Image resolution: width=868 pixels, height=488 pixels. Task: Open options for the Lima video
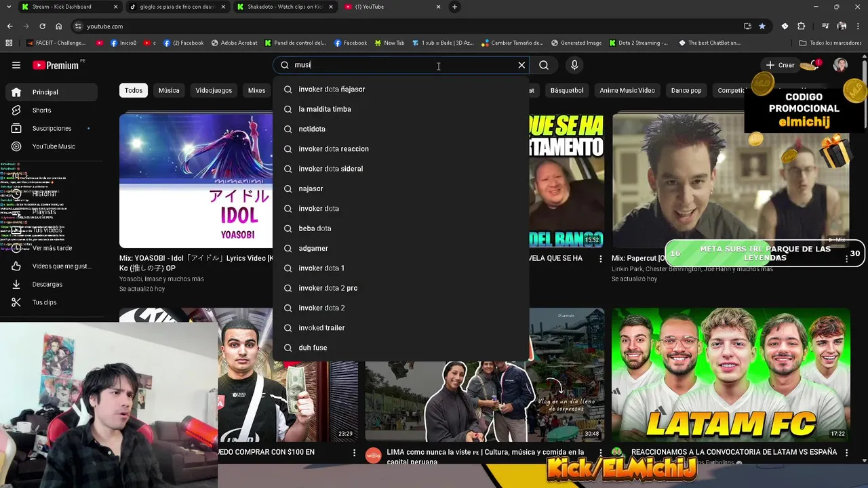click(x=600, y=452)
